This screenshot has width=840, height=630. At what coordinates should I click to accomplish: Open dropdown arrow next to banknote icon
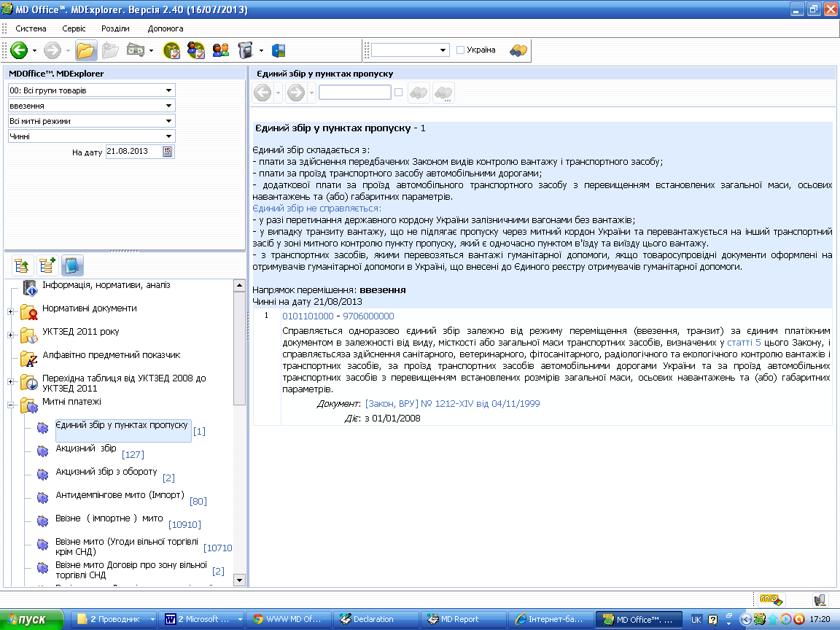point(151,51)
